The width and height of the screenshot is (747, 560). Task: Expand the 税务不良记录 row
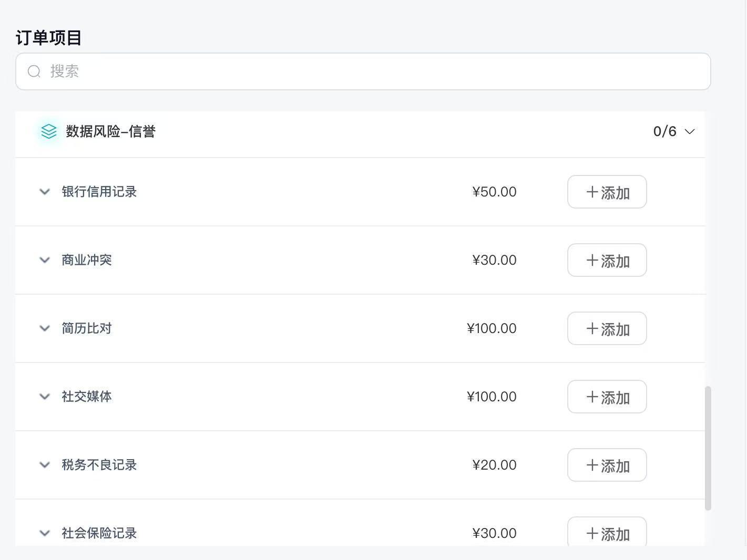tap(45, 465)
